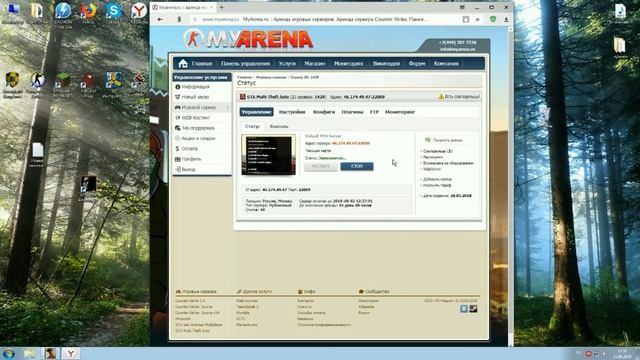Switch to the Конфиги tab
Viewport: 640px width, 360px height.
[324, 112]
